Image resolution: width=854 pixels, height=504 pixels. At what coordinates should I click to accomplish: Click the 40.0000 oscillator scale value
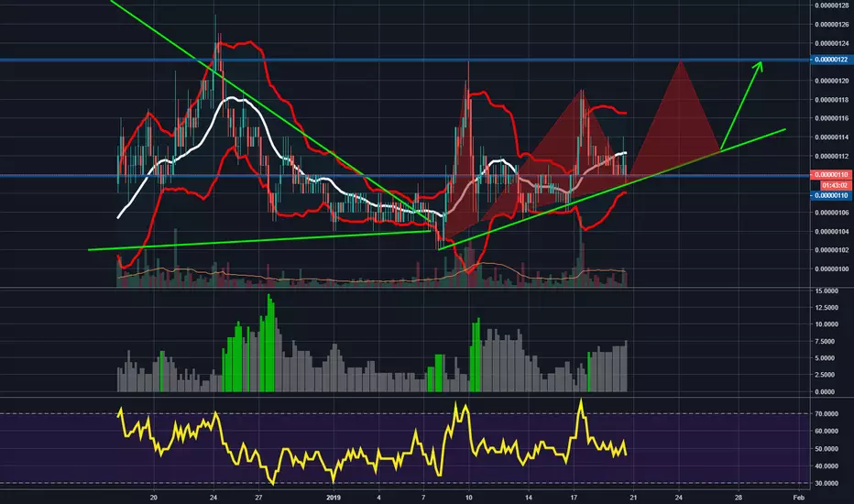coord(827,466)
